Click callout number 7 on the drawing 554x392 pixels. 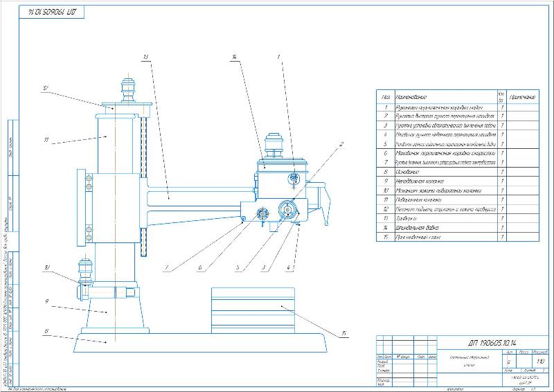[x=166, y=267]
